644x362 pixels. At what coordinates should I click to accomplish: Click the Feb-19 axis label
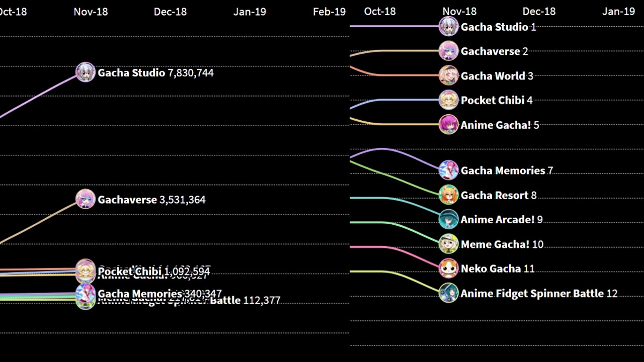click(329, 12)
